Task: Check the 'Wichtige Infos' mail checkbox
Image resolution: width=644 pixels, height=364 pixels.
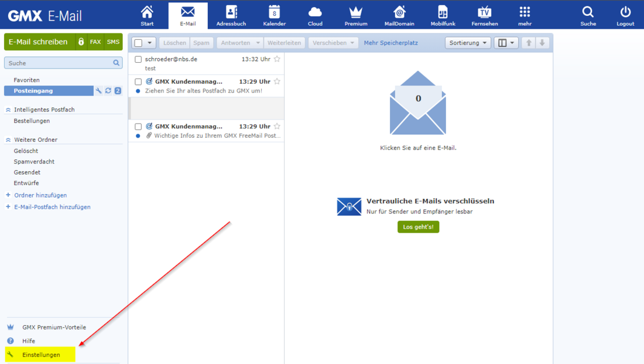Action: coord(138,126)
